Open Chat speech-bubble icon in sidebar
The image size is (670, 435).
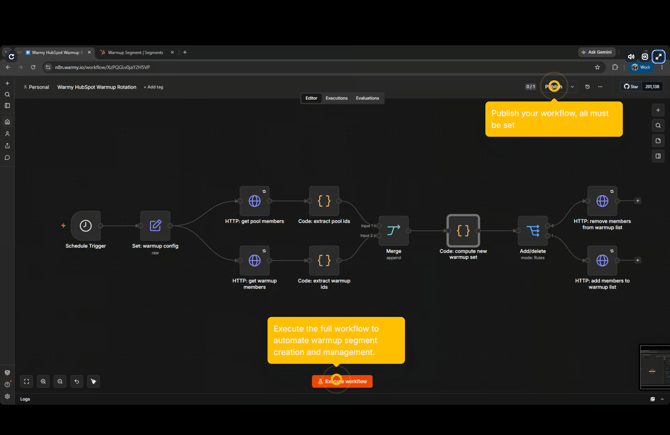[7, 158]
